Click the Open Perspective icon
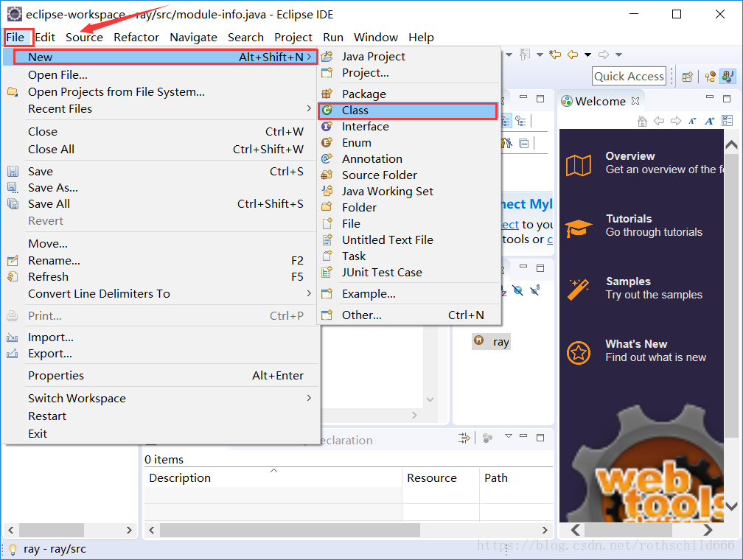This screenshot has width=743, height=560. (688, 77)
